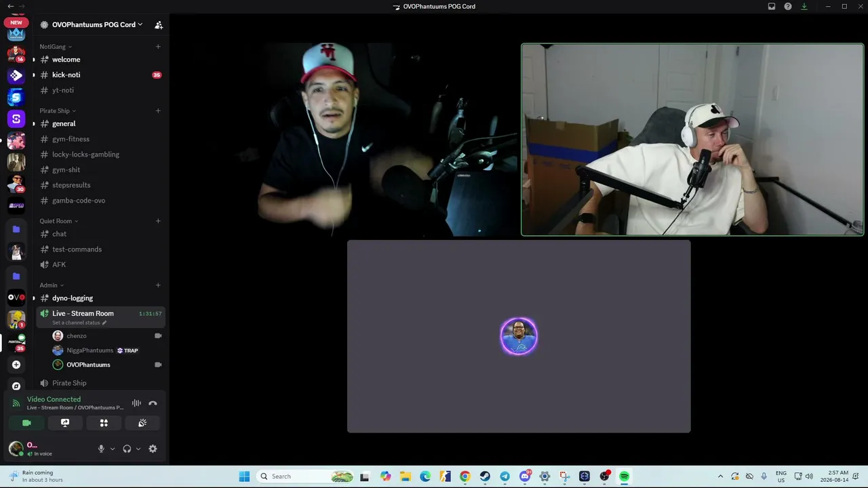Viewport: 868px width, 488px height.
Task: Create a channel in Pirate Ship category
Action: pos(158,110)
